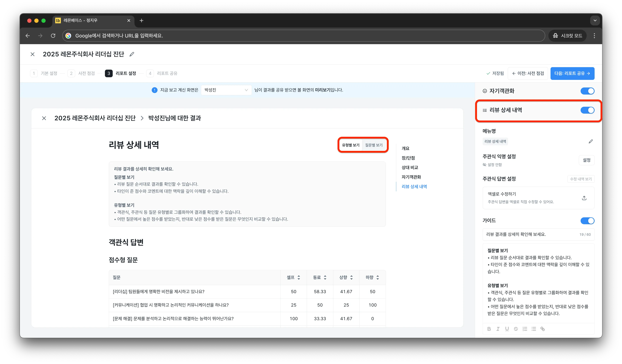Close the 레몬베이스 browser tab
This screenshot has width=622, height=364.
(x=129, y=21)
